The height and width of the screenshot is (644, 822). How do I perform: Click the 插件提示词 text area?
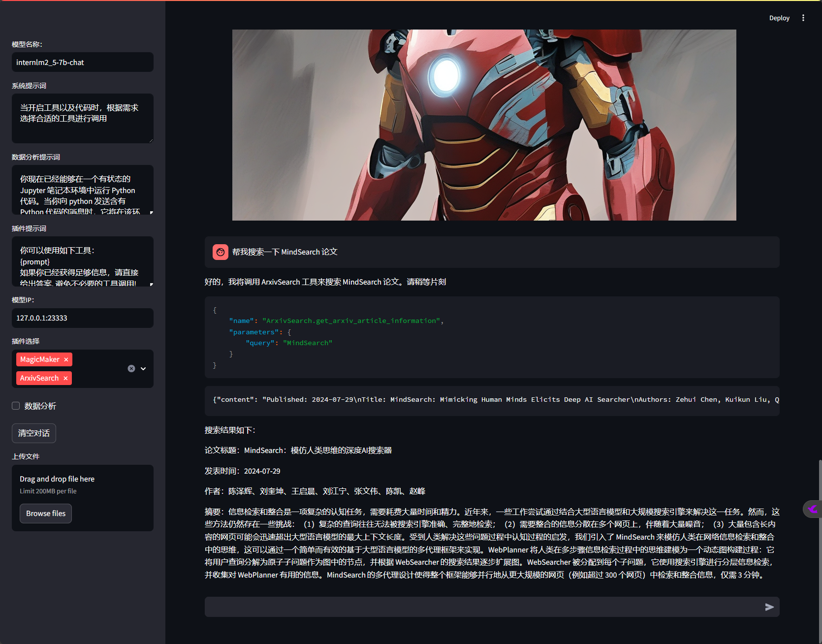[83, 261]
